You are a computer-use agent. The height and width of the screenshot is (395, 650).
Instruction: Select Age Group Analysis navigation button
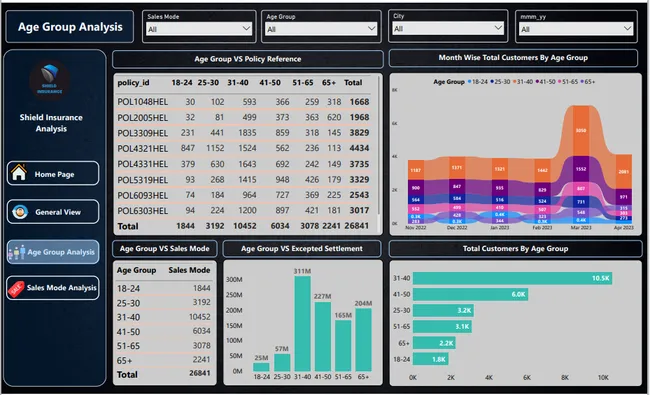tap(53, 252)
